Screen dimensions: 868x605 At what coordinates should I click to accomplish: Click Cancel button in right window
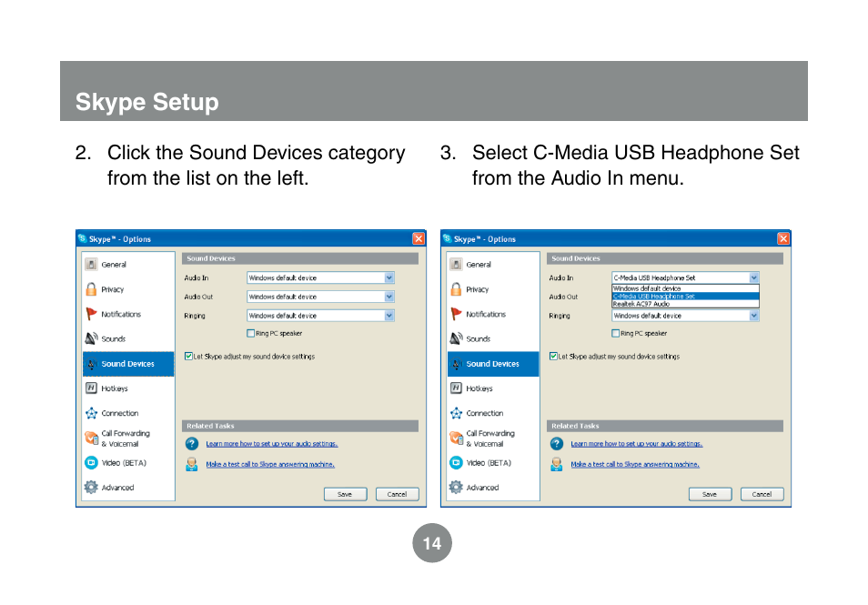pos(762,494)
